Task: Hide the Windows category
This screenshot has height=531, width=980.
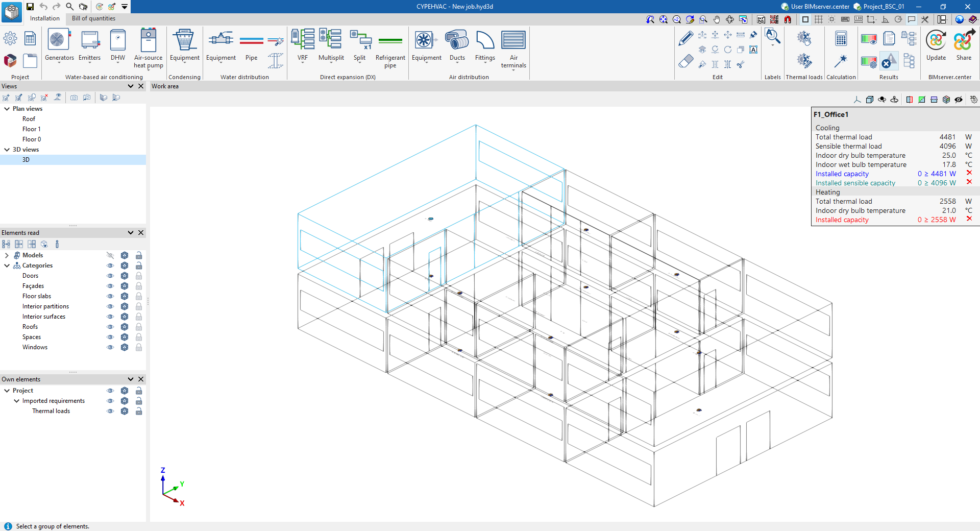Action: coord(110,347)
